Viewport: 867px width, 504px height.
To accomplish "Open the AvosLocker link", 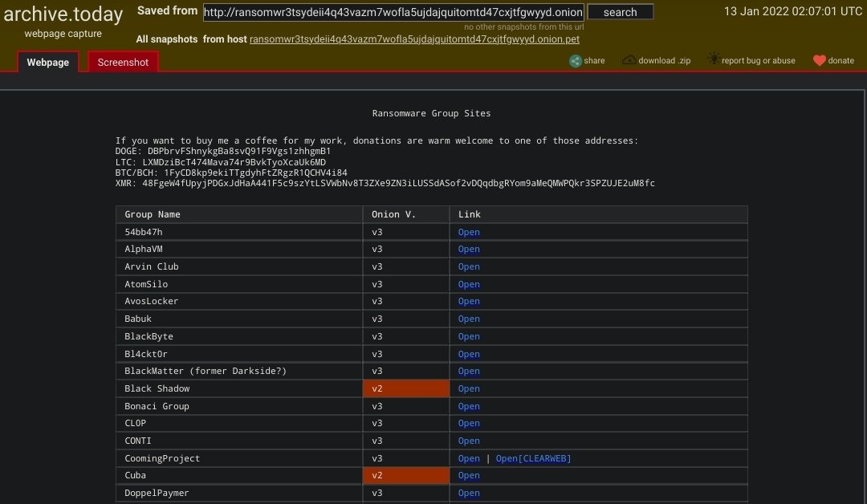I will point(468,301).
